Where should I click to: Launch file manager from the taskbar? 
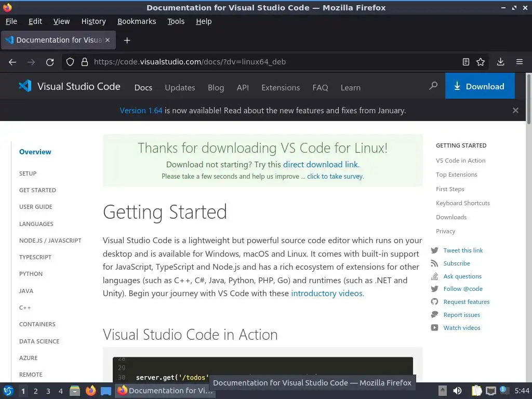click(75, 391)
